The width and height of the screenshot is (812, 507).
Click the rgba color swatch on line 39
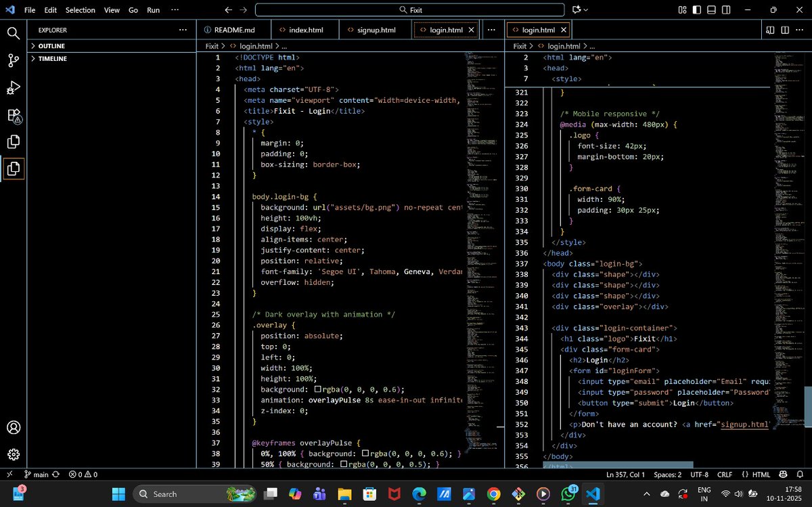pyautogui.click(x=344, y=464)
